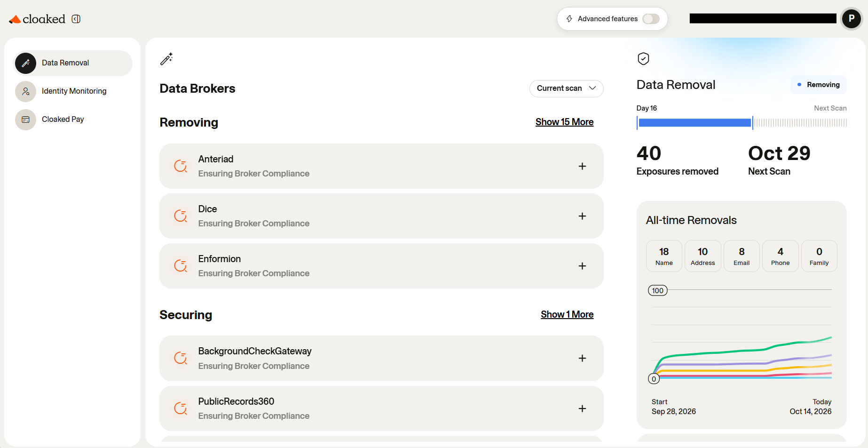This screenshot has height=448, width=868.
Task: Click the Data Removal wand icon in sidebar
Action: pos(25,63)
